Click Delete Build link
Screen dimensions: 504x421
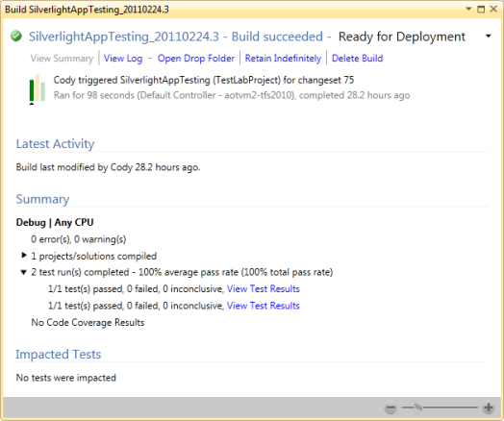click(358, 59)
